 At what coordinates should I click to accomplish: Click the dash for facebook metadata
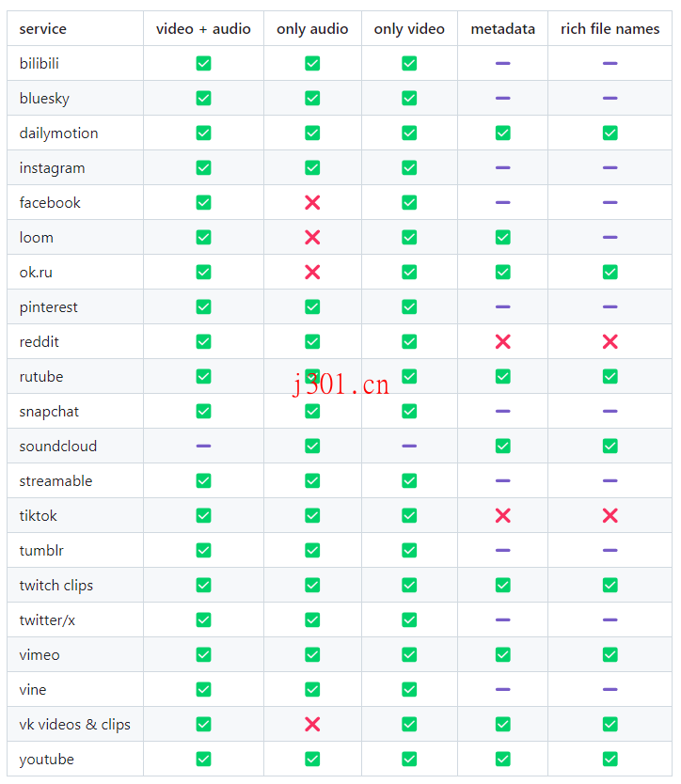[x=503, y=202]
